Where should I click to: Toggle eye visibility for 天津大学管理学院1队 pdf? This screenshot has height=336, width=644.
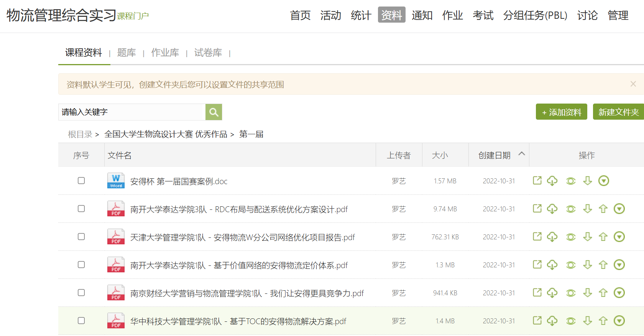(571, 237)
